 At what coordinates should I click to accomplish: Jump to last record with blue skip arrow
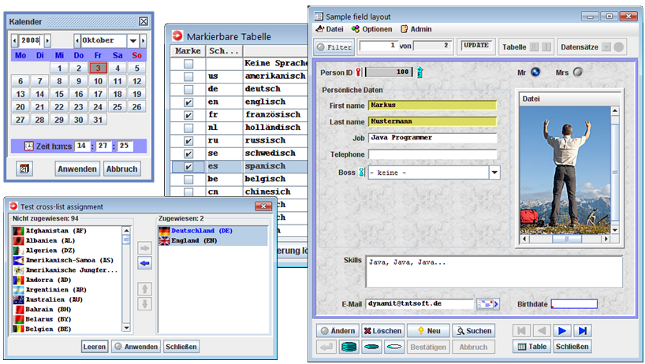[582, 331]
